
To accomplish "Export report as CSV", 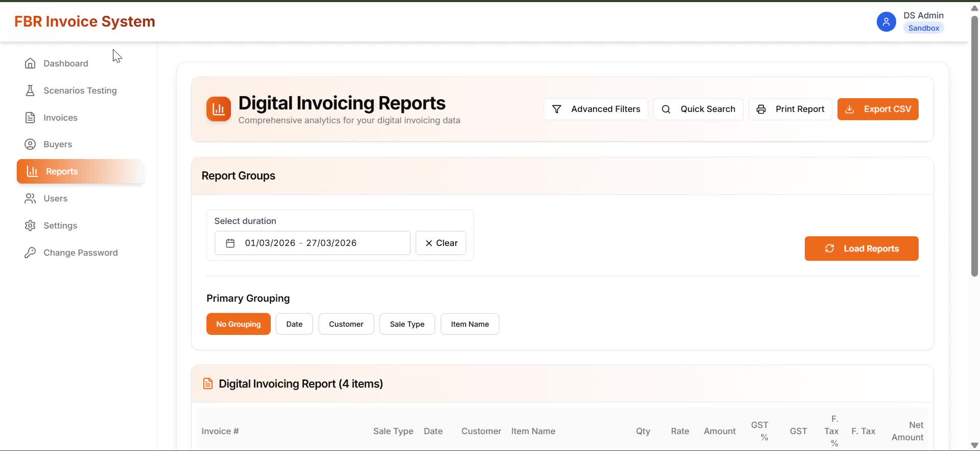I will [x=878, y=109].
